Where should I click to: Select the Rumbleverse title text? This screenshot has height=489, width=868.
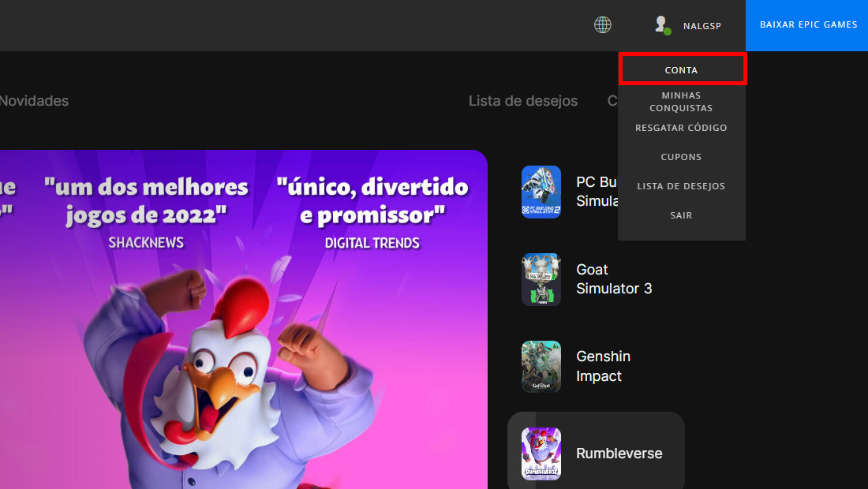click(x=619, y=453)
